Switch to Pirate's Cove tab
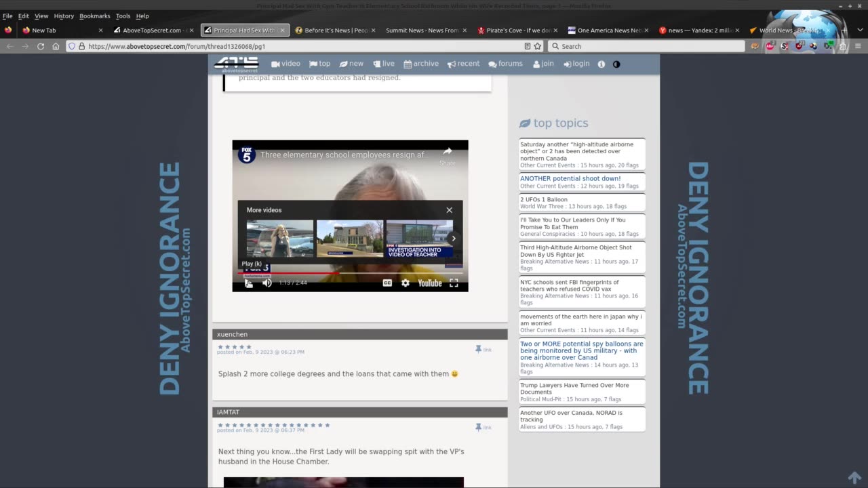The width and height of the screenshot is (868, 488). tap(517, 30)
